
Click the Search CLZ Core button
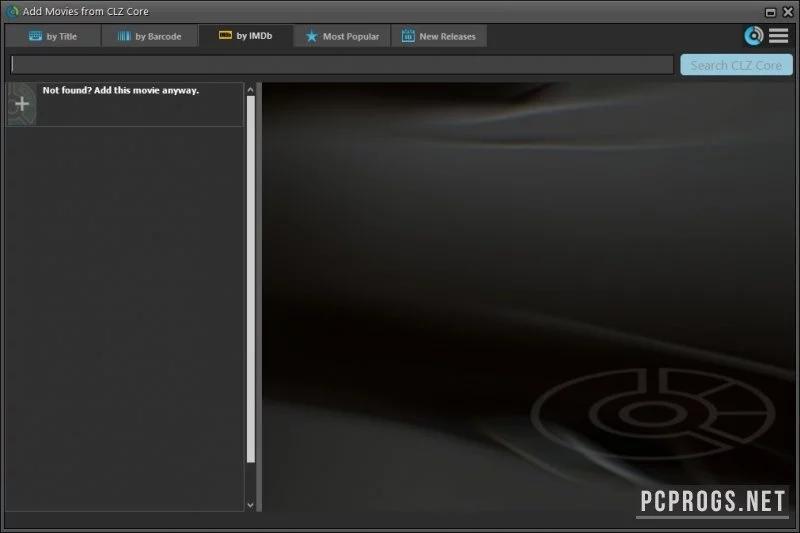coord(736,65)
